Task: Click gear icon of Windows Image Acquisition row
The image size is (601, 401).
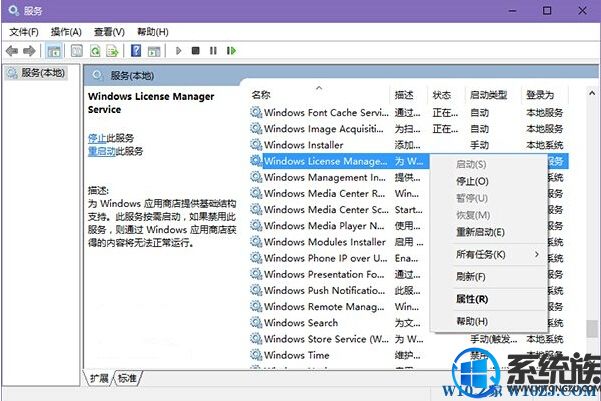Action: point(256,128)
